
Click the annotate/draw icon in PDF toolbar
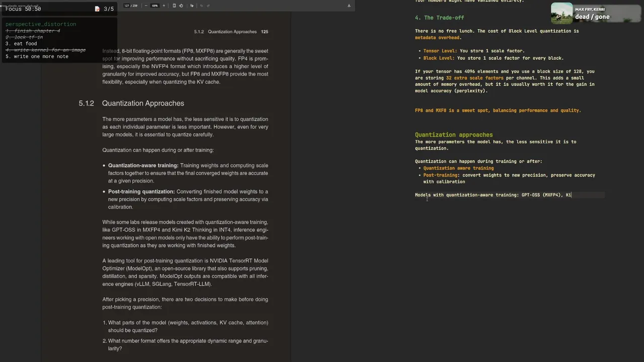pyautogui.click(x=192, y=6)
